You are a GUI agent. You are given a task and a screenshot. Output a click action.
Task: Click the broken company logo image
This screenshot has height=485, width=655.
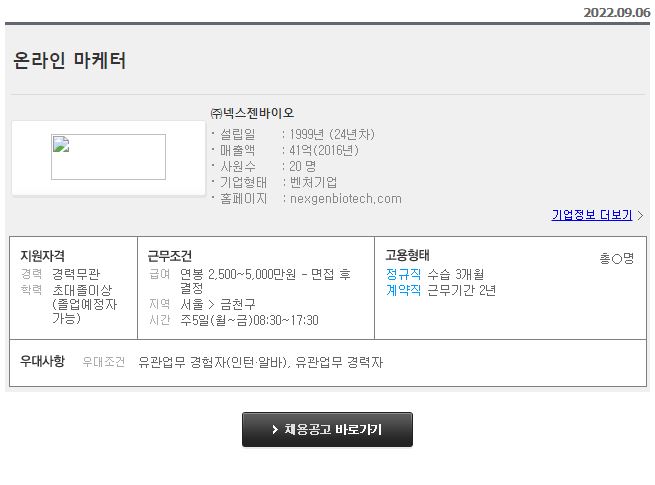(x=108, y=157)
